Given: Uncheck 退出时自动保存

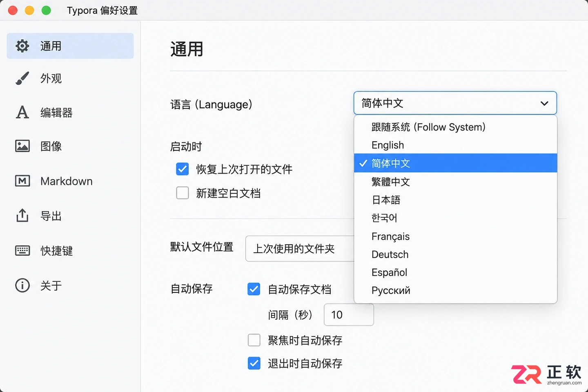Looking at the screenshot, I should tap(254, 363).
